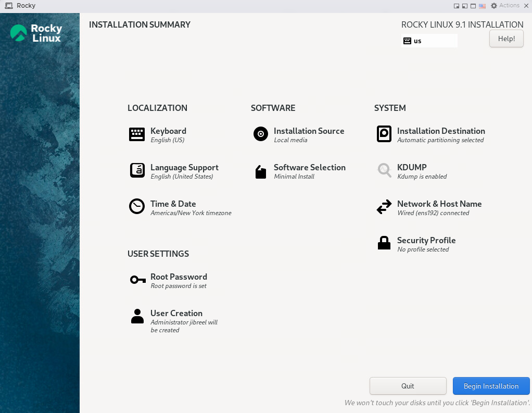Open Root Password settings
The height and width of the screenshot is (413, 532).
pos(179,277)
